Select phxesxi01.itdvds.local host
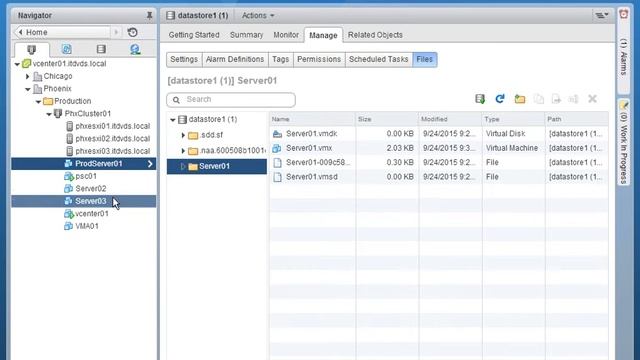Screen dimensions: 640x360 pos(84,126)
